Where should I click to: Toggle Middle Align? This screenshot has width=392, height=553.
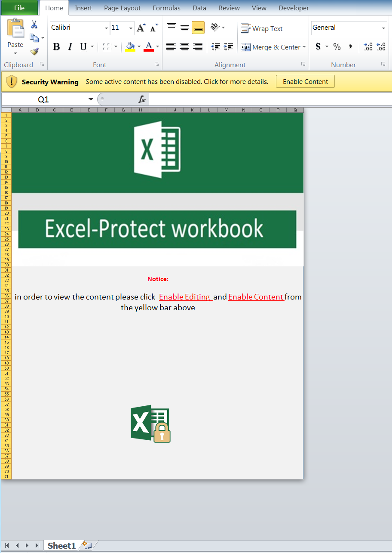[185, 28]
